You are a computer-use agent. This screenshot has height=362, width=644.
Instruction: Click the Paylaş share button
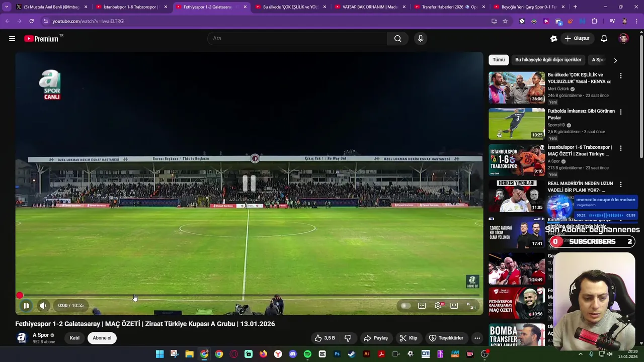pos(375,338)
